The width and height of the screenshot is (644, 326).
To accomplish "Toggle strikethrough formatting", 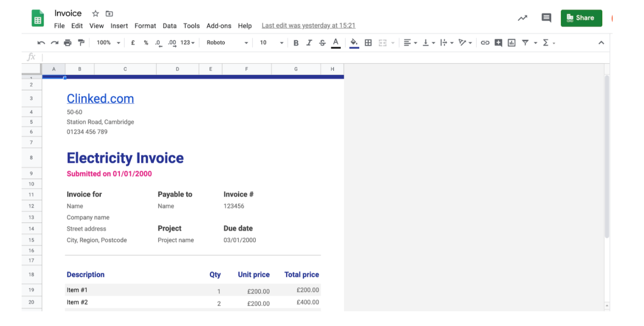I will (322, 43).
